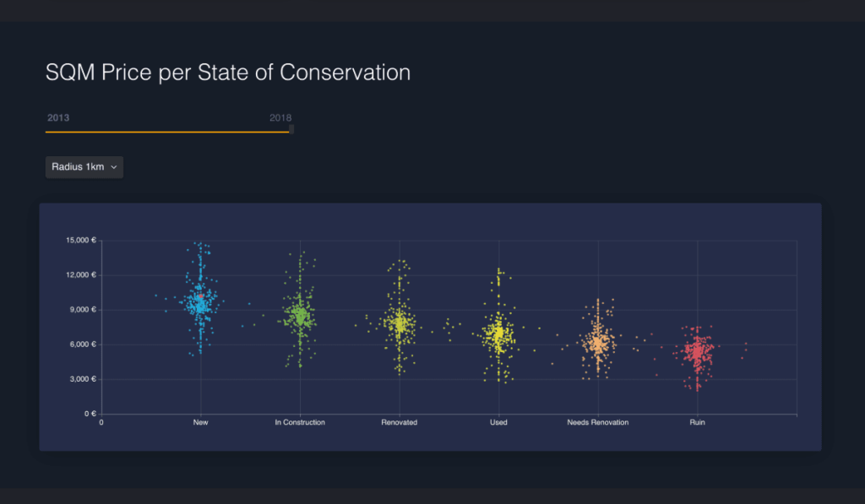Screen dimensions: 865x504
Task: Click the New axis label
Action: click(200, 422)
